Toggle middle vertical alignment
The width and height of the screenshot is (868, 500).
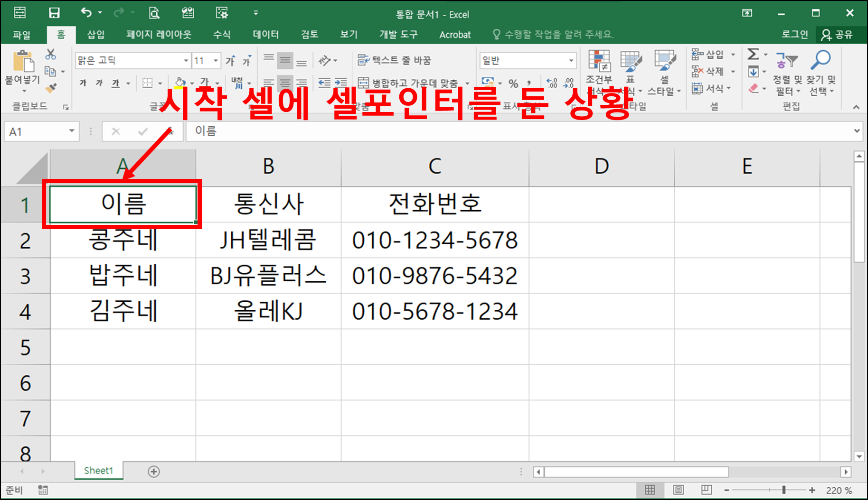[x=285, y=61]
